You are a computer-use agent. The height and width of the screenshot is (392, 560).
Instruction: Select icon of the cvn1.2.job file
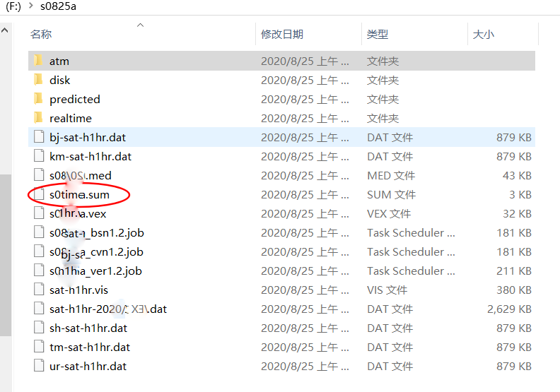click(x=39, y=251)
